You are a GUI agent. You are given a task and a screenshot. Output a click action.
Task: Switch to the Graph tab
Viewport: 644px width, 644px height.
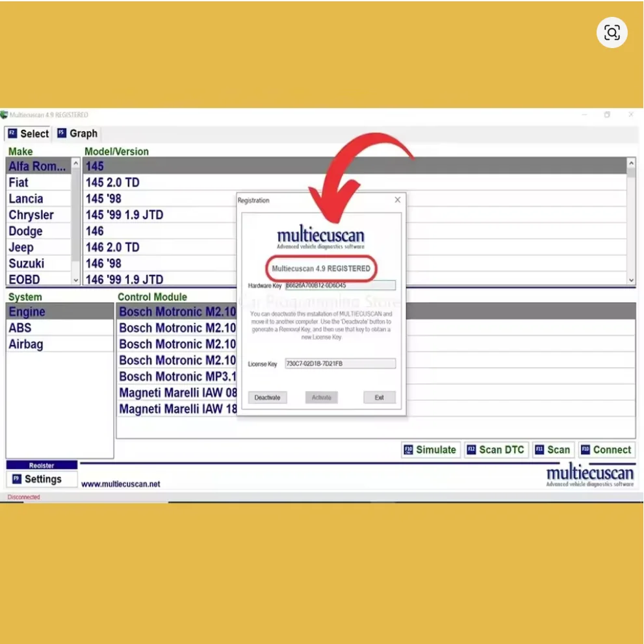click(x=77, y=133)
